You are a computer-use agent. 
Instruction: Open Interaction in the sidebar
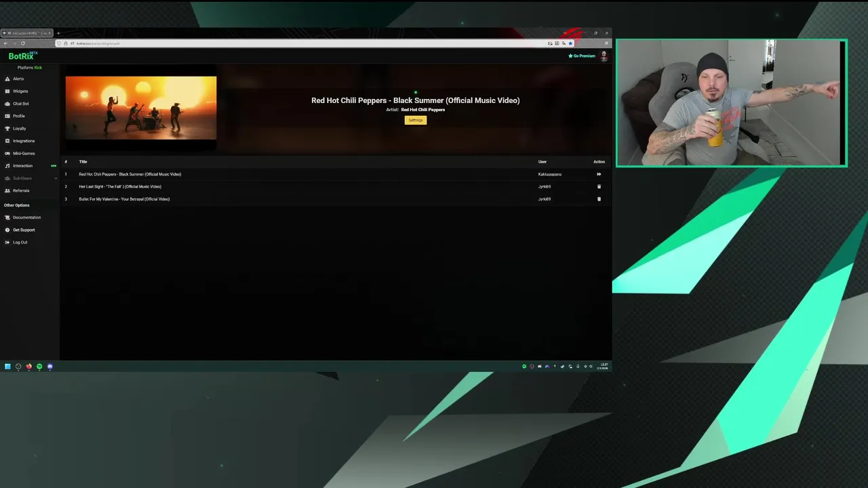point(19,165)
